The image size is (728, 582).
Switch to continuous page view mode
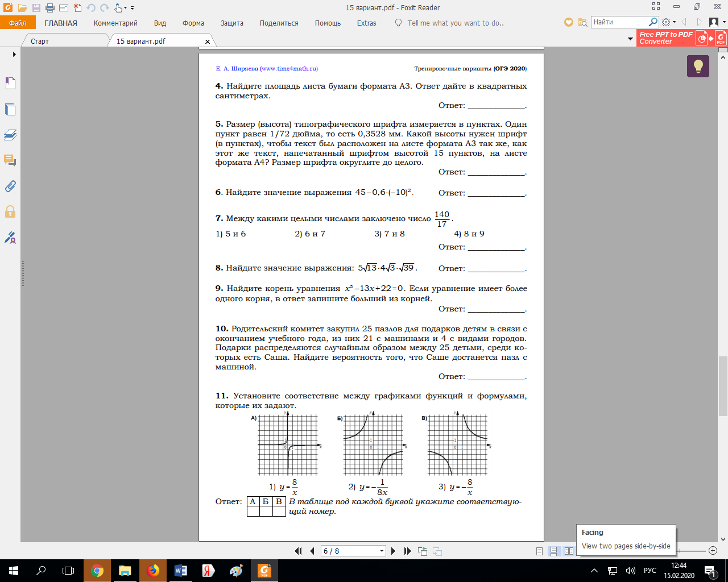554,551
